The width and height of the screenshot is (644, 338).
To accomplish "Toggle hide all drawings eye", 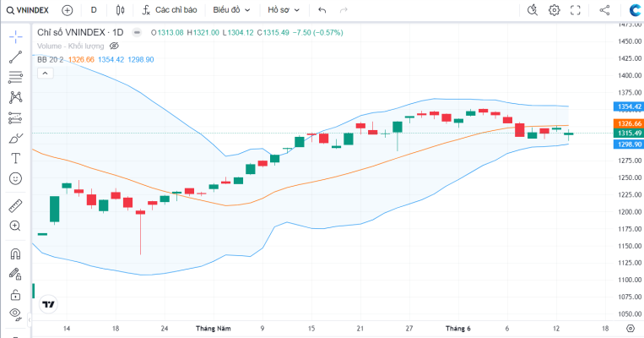I will click(15, 314).
